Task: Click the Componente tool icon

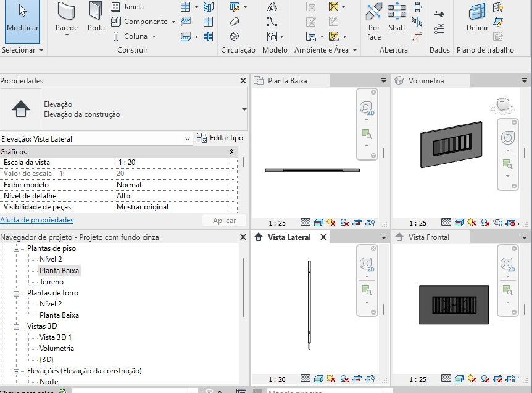Action: pos(116,22)
